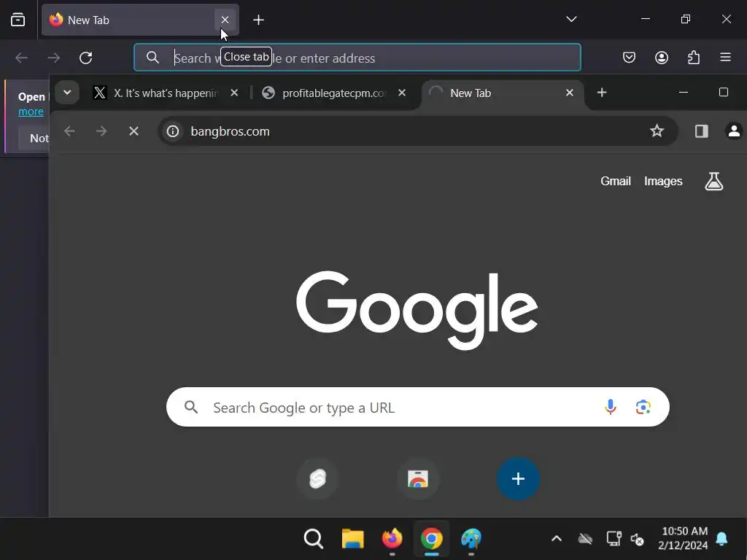The image size is (747, 560).
Task: Click the OneDrive cloud tray icon
Action: 585,539
